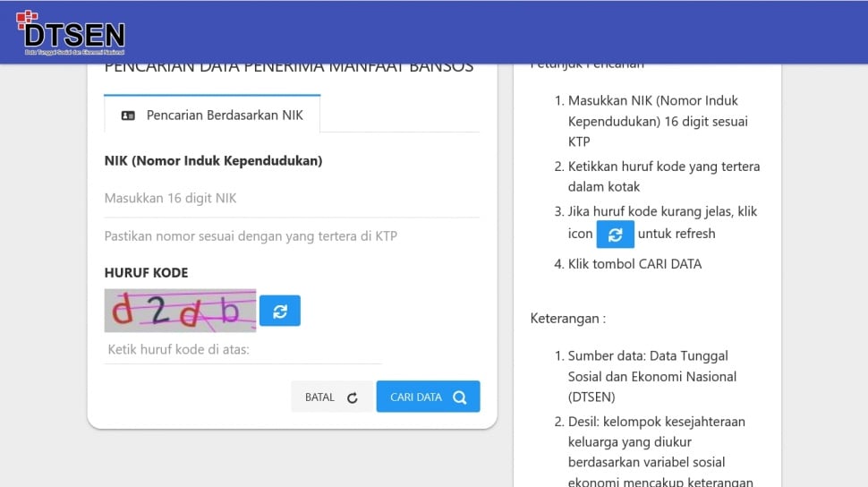Click instruction step 4 'Klik tombol CARI DATA'

[x=634, y=264]
